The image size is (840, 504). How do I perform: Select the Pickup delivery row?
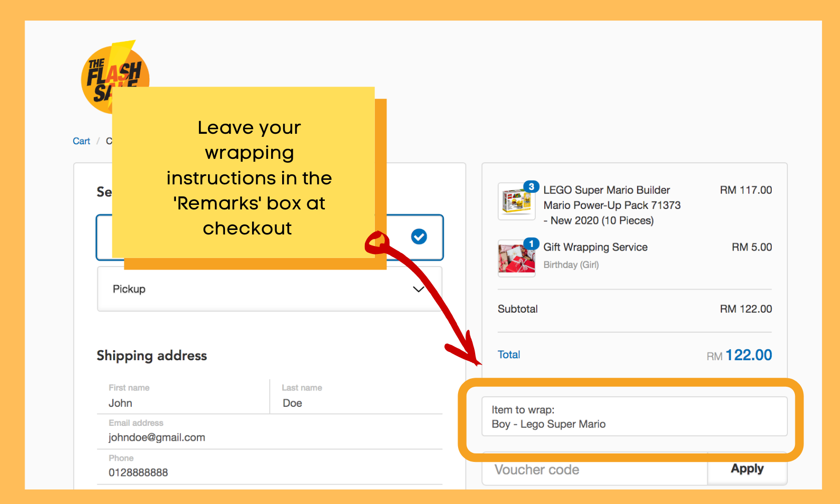[x=270, y=289]
